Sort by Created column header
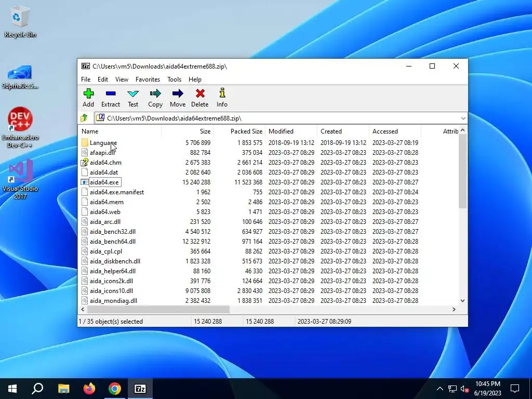 coord(343,131)
